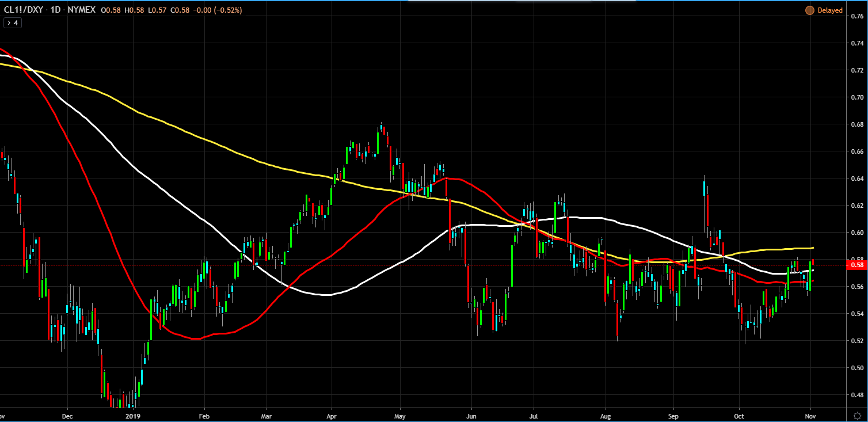The width and height of the screenshot is (868, 422).
Task: Click the Jul label on time axis
Action: pos(533,415)
